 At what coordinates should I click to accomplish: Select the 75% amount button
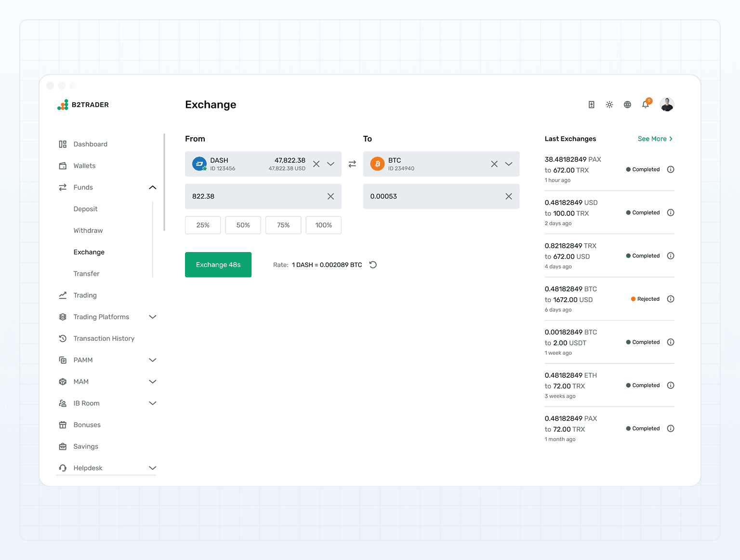pyautogui.click(x=283, y=225)
